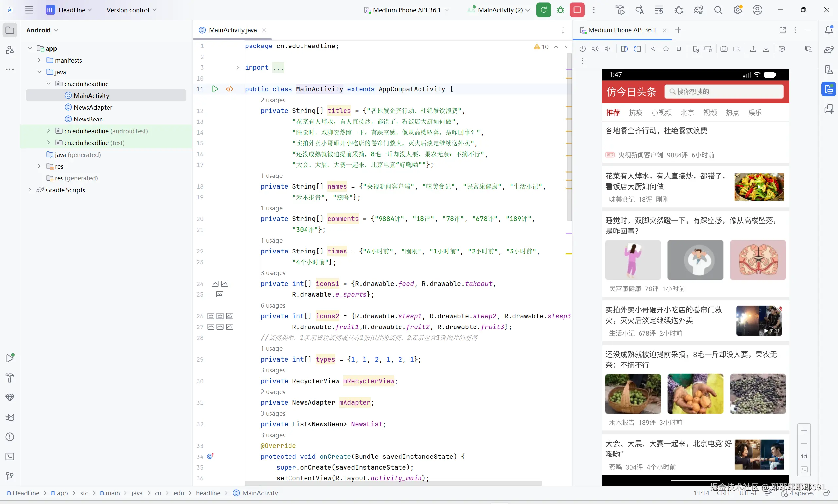Click the 2 usages hint above titles
This screenshot has width=838, height=504.
[273, 100]
